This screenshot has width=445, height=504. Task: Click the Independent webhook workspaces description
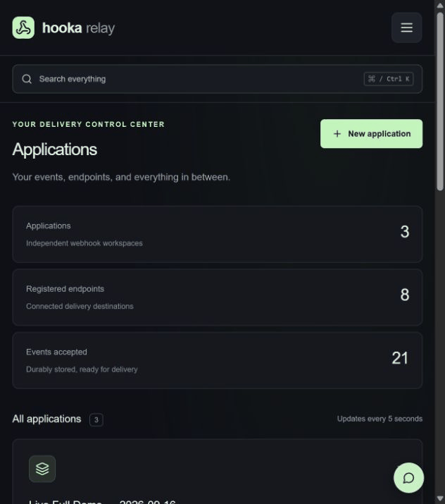coord(84,243)
